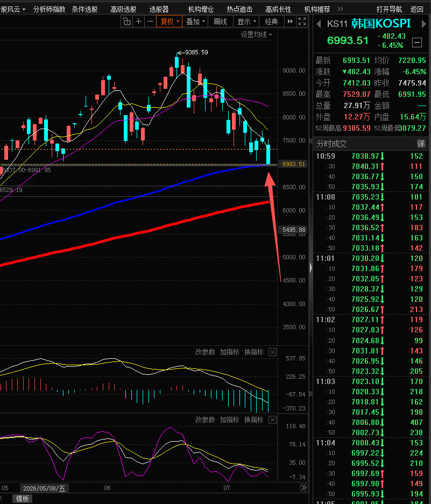Click the 11:04 trade row price 7000.43

[365, 443]
